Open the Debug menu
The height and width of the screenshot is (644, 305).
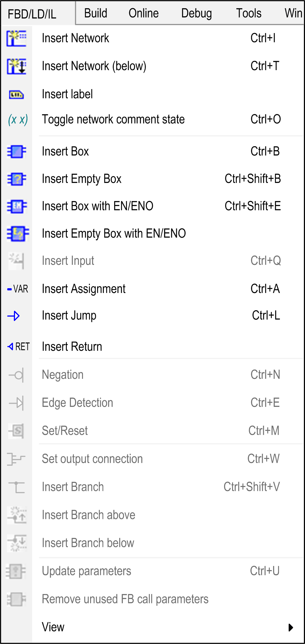pos(196,13)
